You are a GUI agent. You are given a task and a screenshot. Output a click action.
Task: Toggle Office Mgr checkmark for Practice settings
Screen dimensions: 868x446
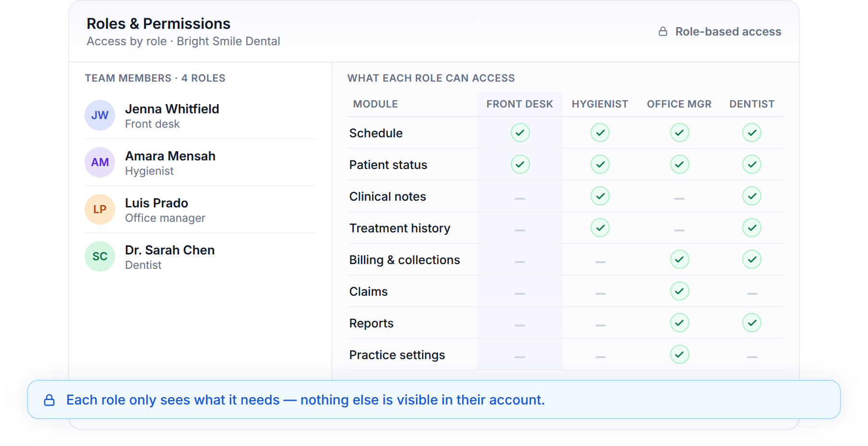point(679,354)
